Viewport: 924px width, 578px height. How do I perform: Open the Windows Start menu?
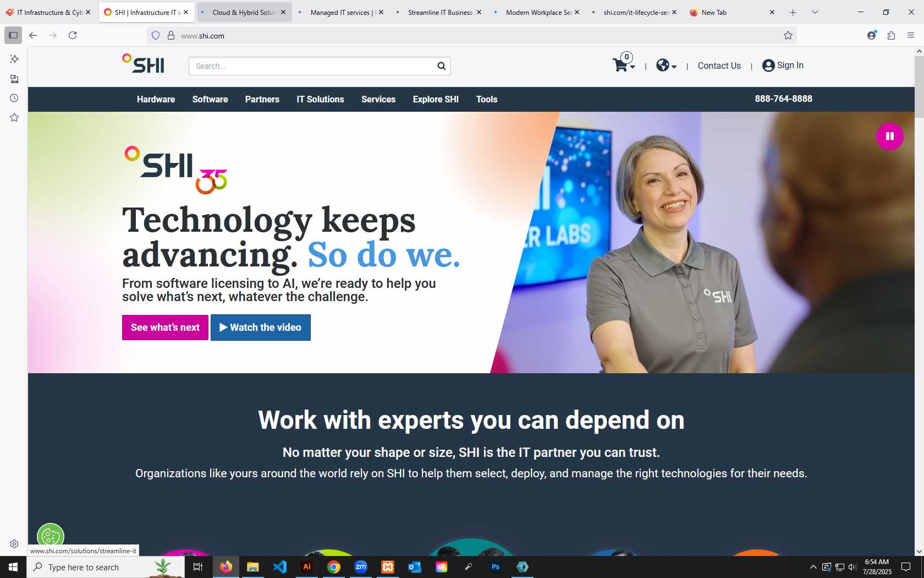[x=13, y=567]
